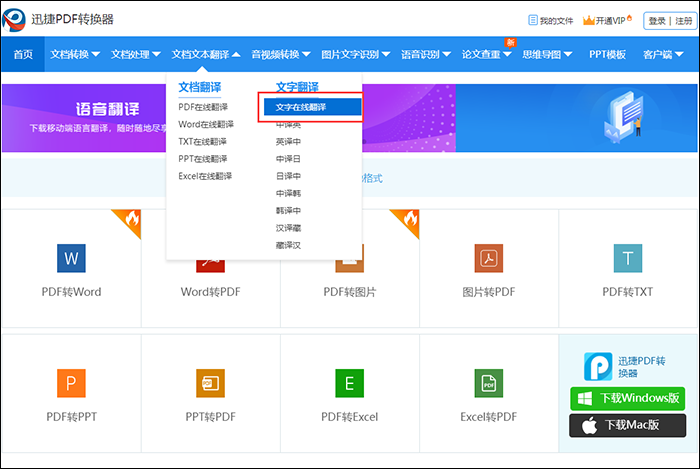Click the Windows logo on download button
The height and width of the screenshot is (469, 700).
click(585, 398)
